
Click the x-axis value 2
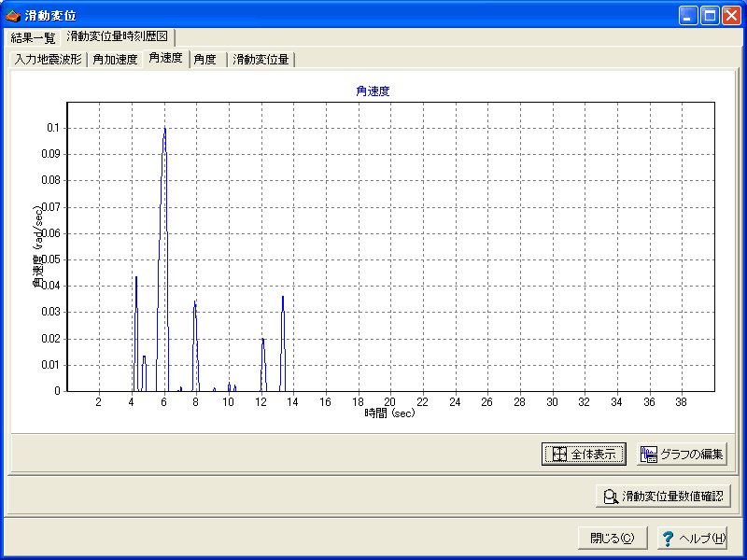pyautogui.click(x=99, y=402)
